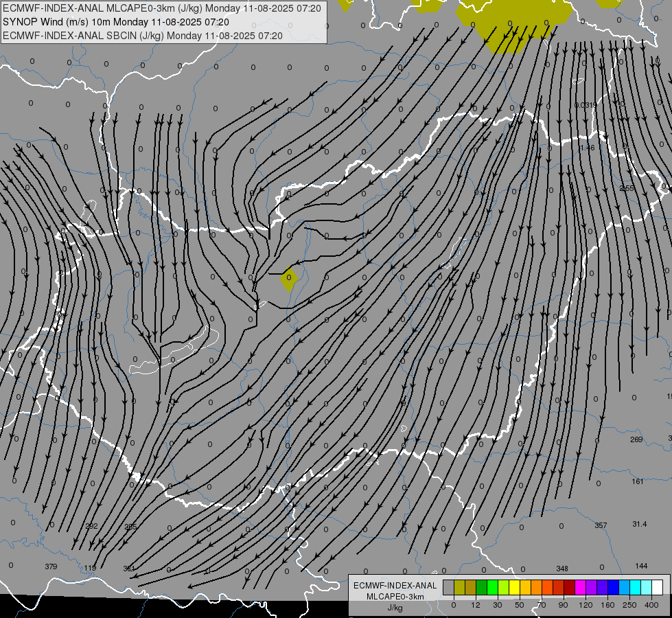Click the map value 348

pos(562,569)
